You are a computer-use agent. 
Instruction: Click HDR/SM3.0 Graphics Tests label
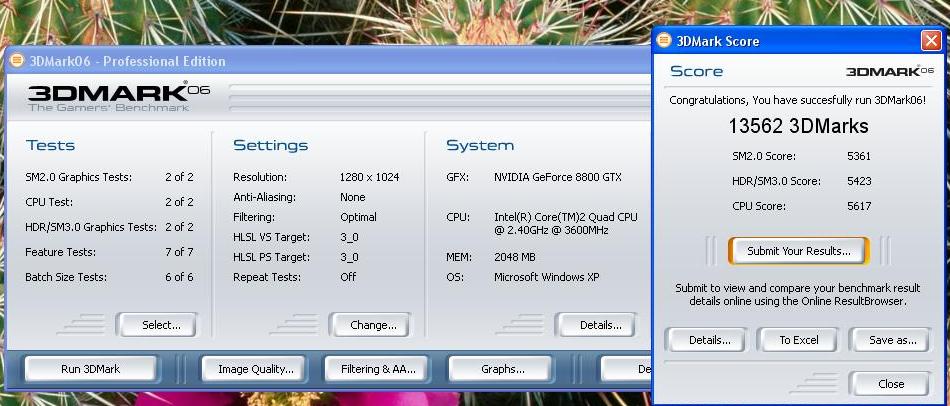91,227
